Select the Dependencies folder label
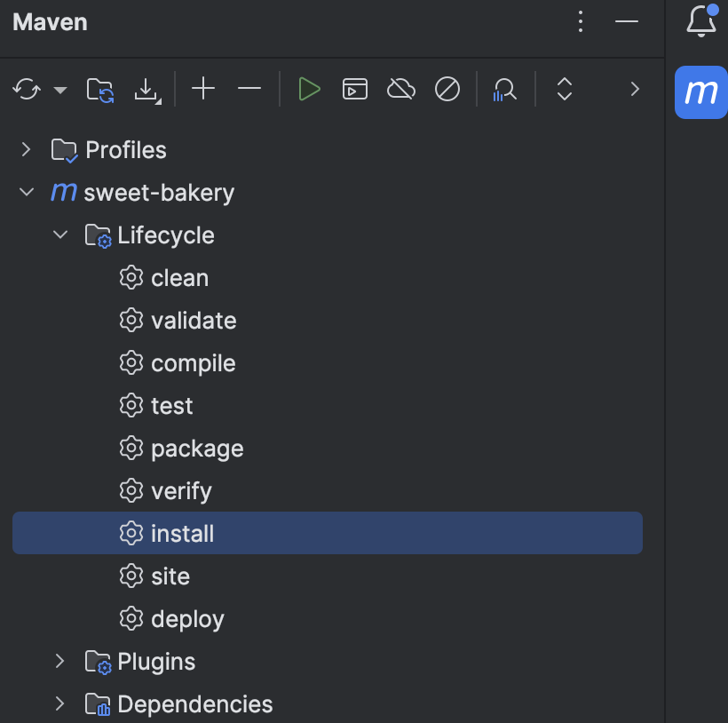The image size is (728, 723). coord(195,704)
